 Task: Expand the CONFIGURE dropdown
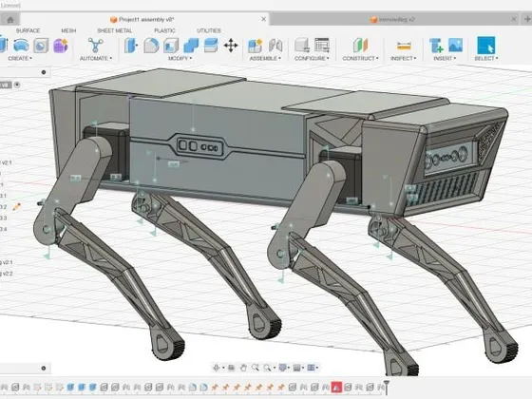[312, 58]
